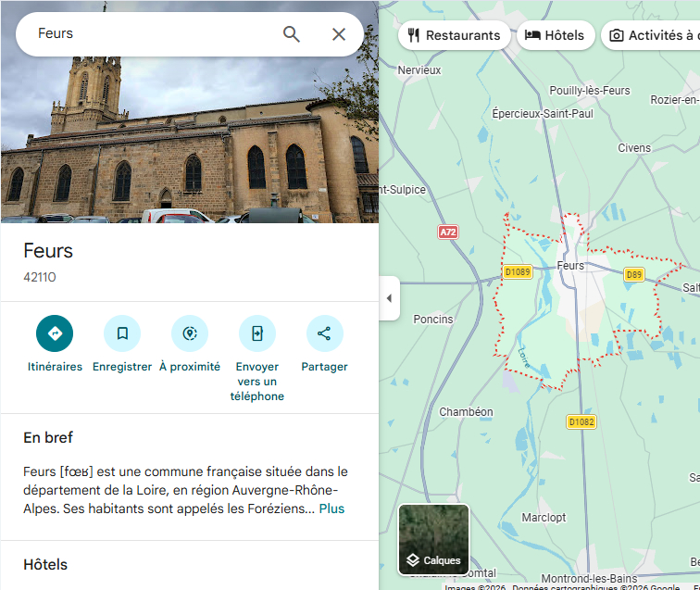Clear the Feurs search with X icon
Image resolution: width=700 pixels, height=590 pixels.
(x=339, y=34)
